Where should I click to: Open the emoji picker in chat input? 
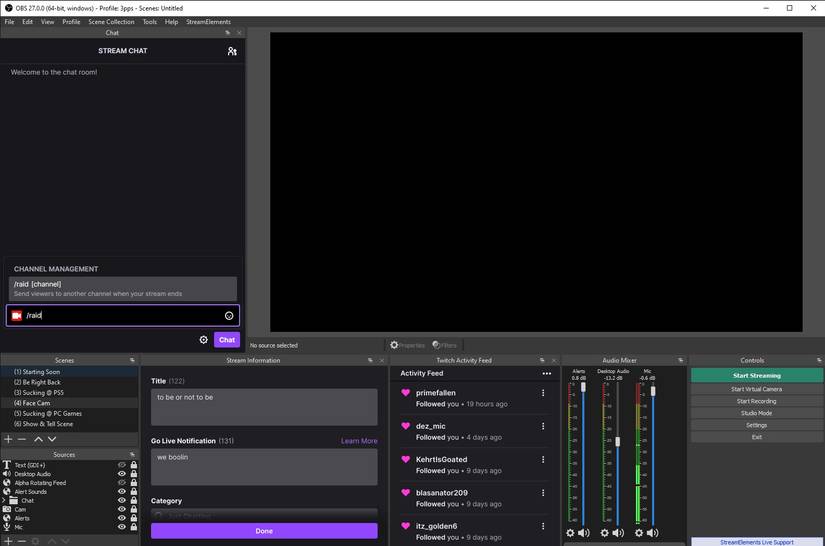pyautogui.click(x=229, y=316)
